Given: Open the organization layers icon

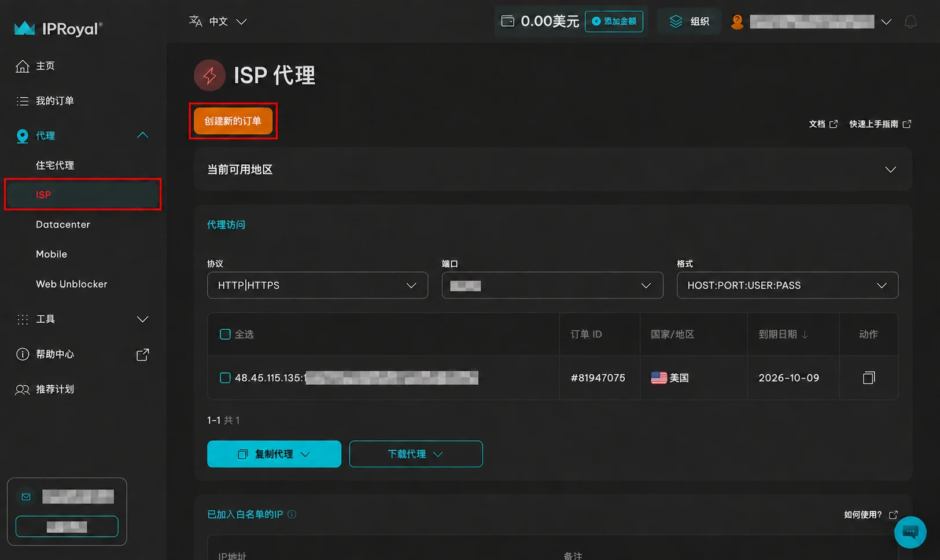Looking at the screenshot, I should 676,21.
